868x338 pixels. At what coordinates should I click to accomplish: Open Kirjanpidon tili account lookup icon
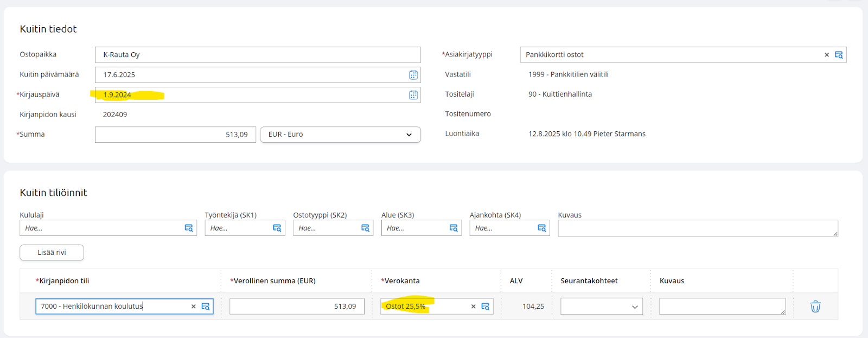pos(206,307)
